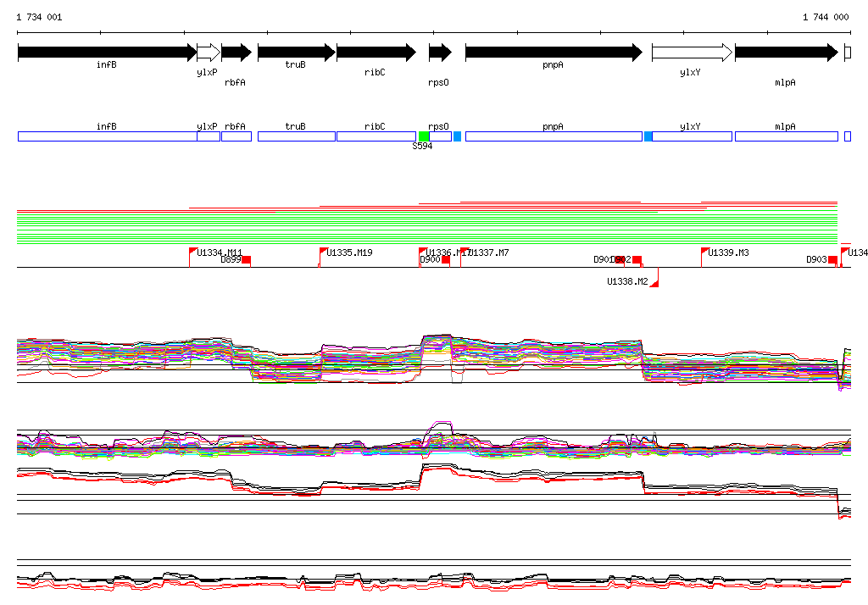868x605 pixels.
Task: Select the rpsO black gene arrow
Action: (x=441, y=53)
